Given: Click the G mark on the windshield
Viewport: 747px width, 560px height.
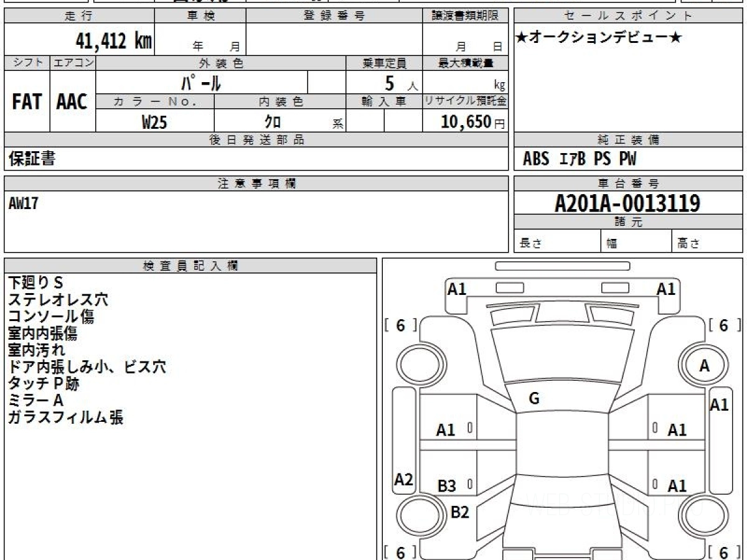Looking at the screenshot, I should coord(533,399).
